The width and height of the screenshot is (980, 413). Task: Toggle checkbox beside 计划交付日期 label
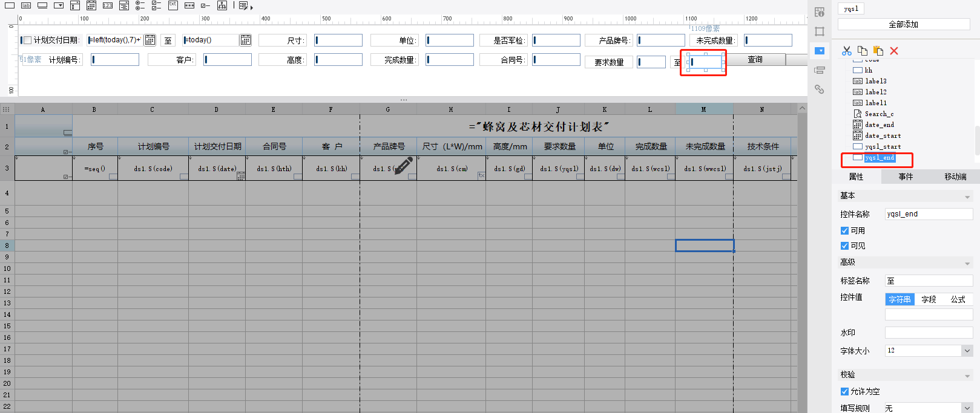pos(27,40)
